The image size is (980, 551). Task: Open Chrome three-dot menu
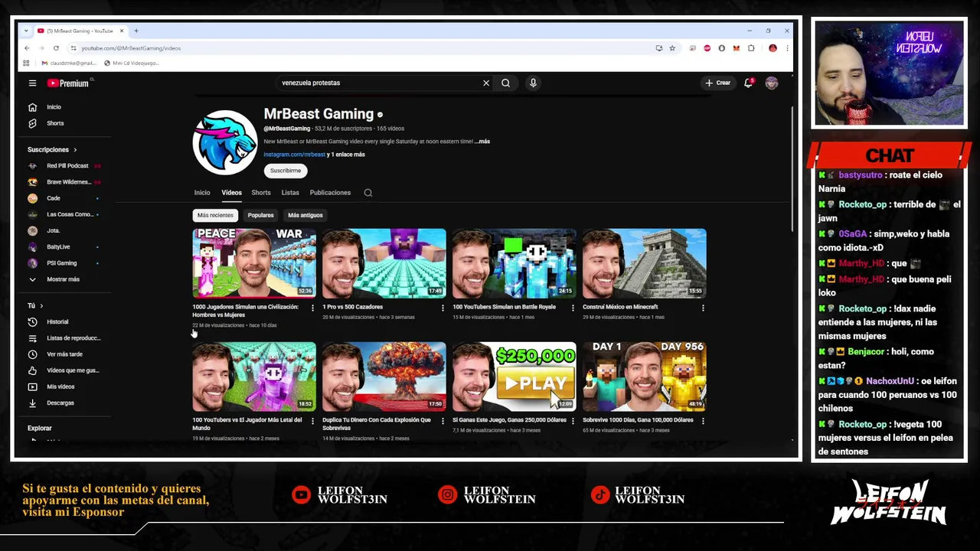pos(786,48)
